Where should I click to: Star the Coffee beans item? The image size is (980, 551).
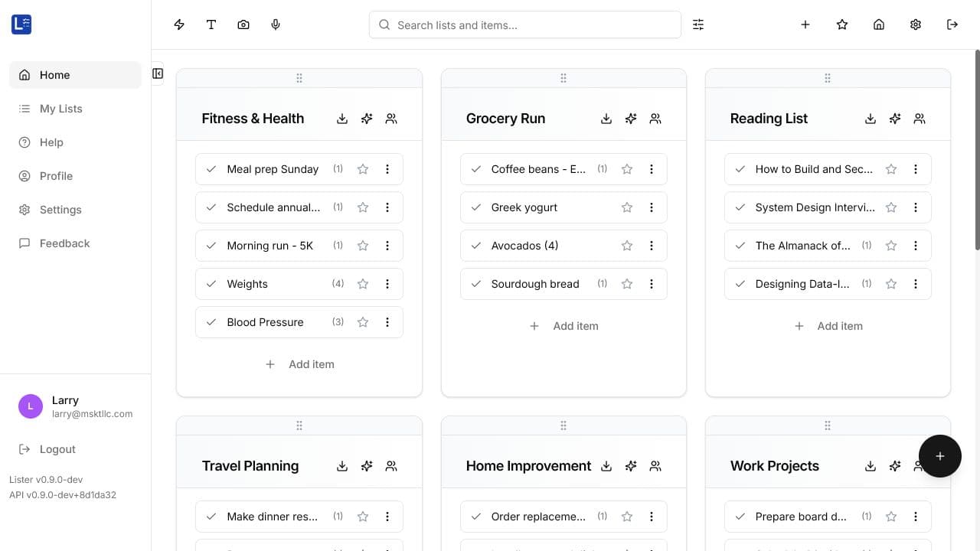[x=627, y=169]
